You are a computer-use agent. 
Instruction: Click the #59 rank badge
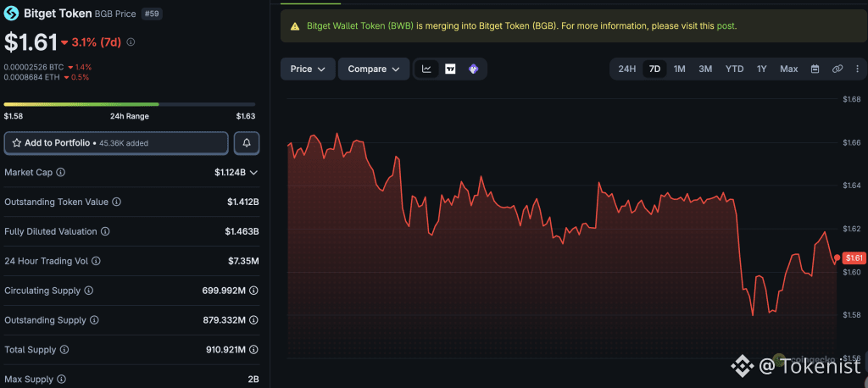[153, 14]
